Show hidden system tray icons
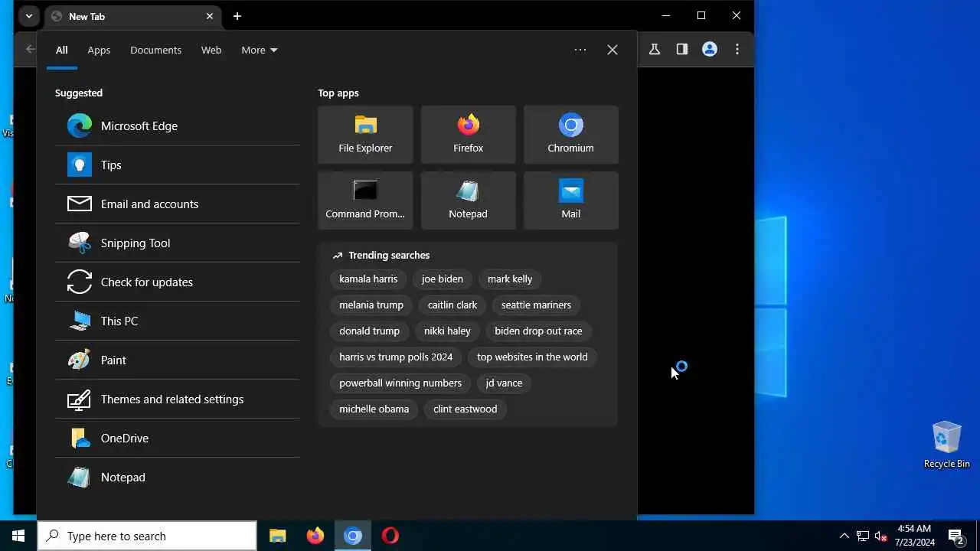Screen dimensions: 980x551 click(x=844, y=536)
